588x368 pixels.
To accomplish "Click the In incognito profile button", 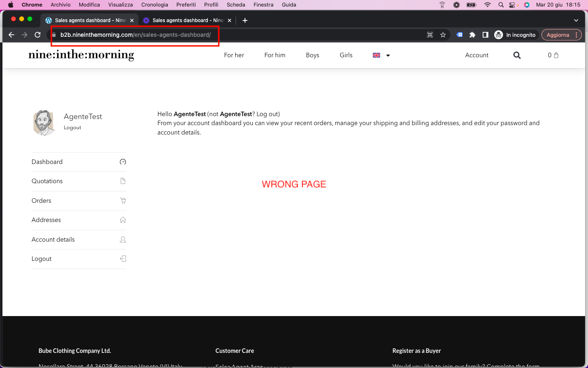I will click(515, 35).
